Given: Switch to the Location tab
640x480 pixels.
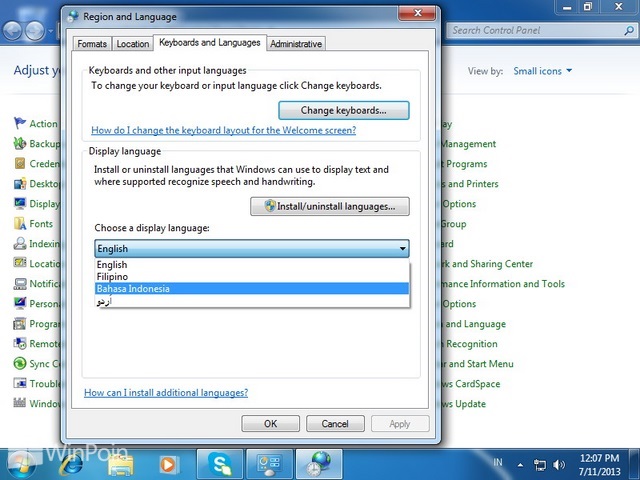Looking at the screenshot, I should [133, 44].
